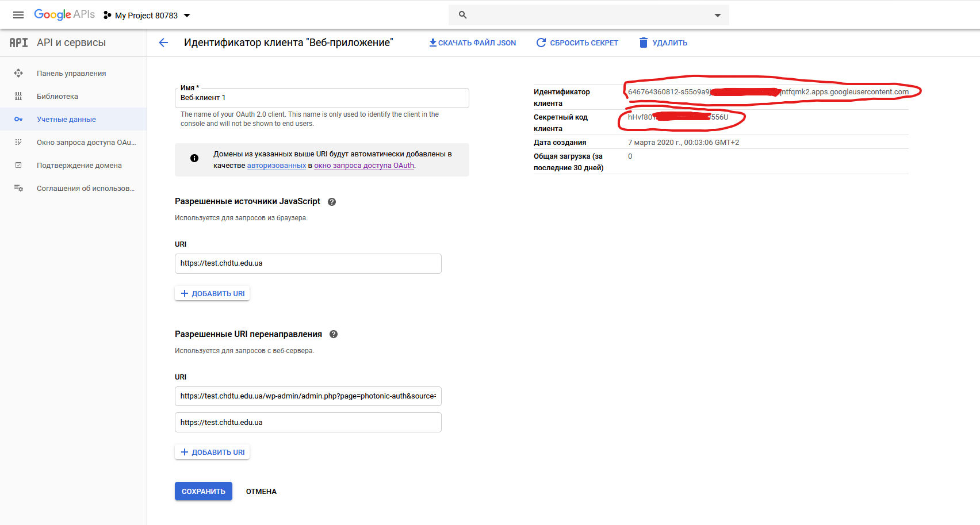Follow the окно запроса доступа OAuth link
This screenshot has width=980, height=525.
click(x=364, y=166)
